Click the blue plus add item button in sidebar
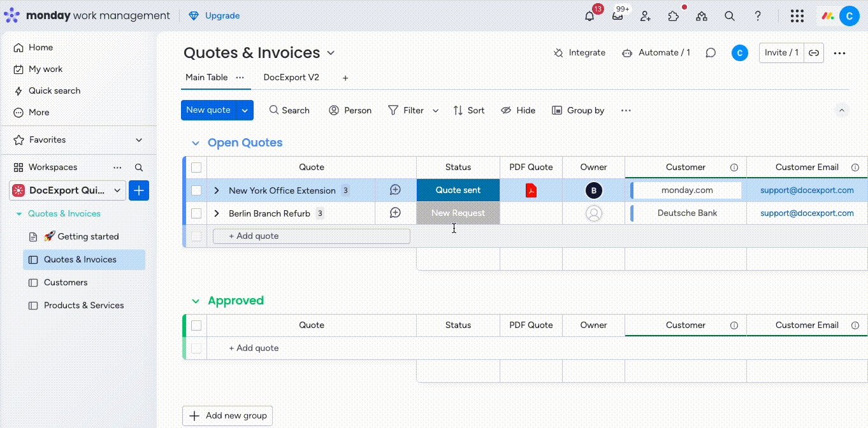This screenshot has height=428, width=868. [139, 190]
